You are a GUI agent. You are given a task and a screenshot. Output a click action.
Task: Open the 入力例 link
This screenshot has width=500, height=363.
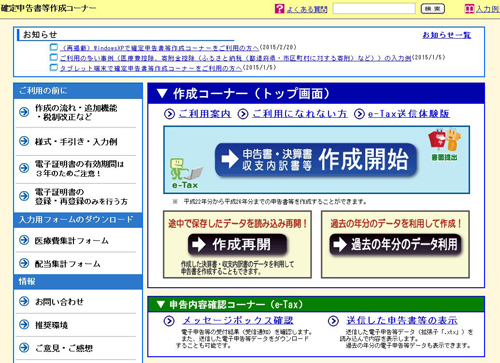488,9
